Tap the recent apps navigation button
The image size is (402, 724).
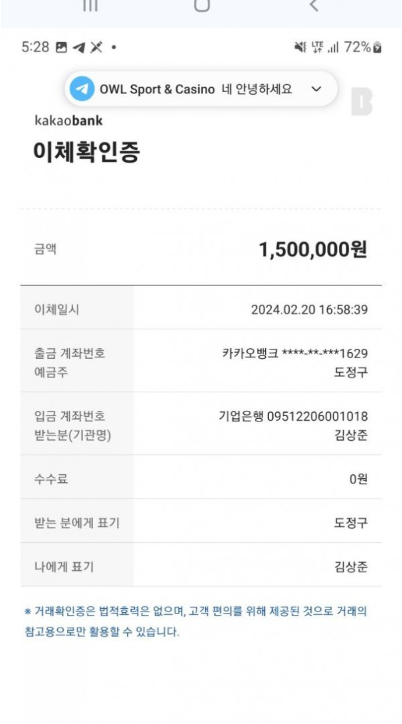pos(90,5)
